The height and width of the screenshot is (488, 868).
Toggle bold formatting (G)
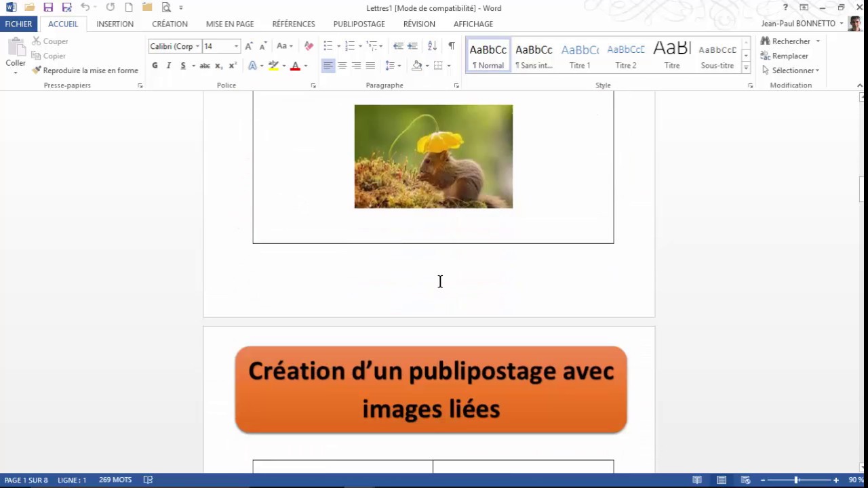pyautogui.click(x=155, y=66)
